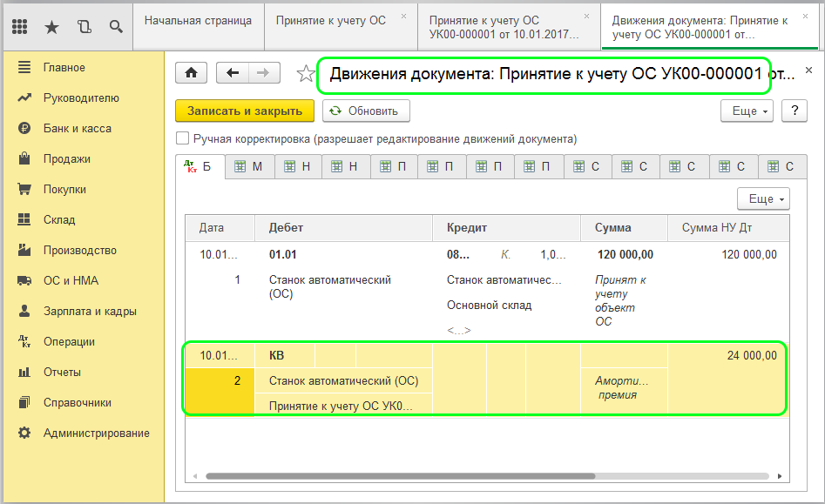Screen dimensions: 825x504
Task: Select the second Н register tab
Action: pos(346,166)
